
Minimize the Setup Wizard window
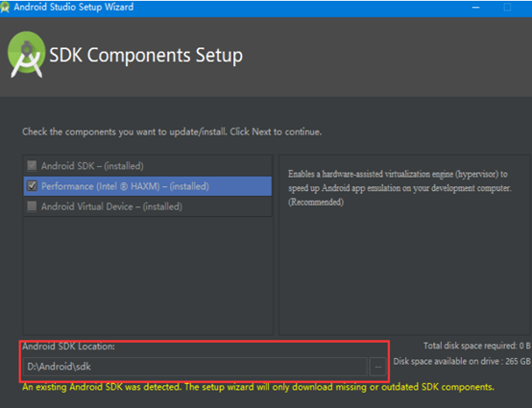475,8
